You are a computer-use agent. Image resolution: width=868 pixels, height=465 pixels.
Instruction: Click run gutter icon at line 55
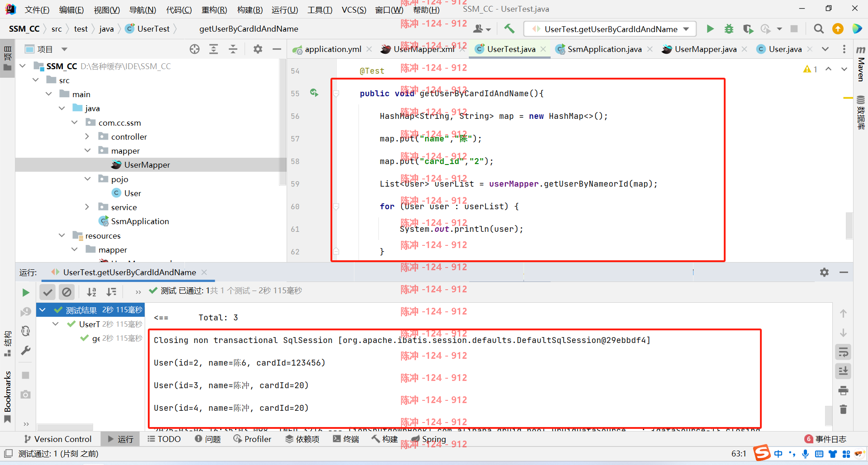tap(314, 93)
